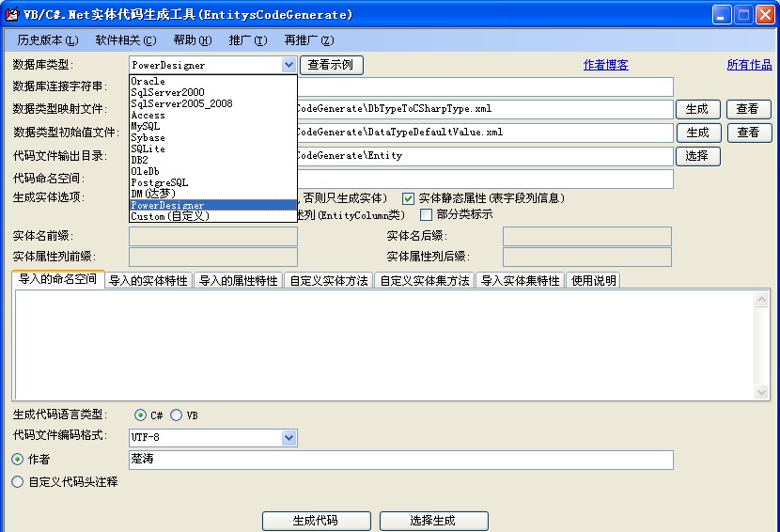This screenshot has width=780, height=532.
Task: Pick MySQL from the dropdown list
Action: [213, 126]
